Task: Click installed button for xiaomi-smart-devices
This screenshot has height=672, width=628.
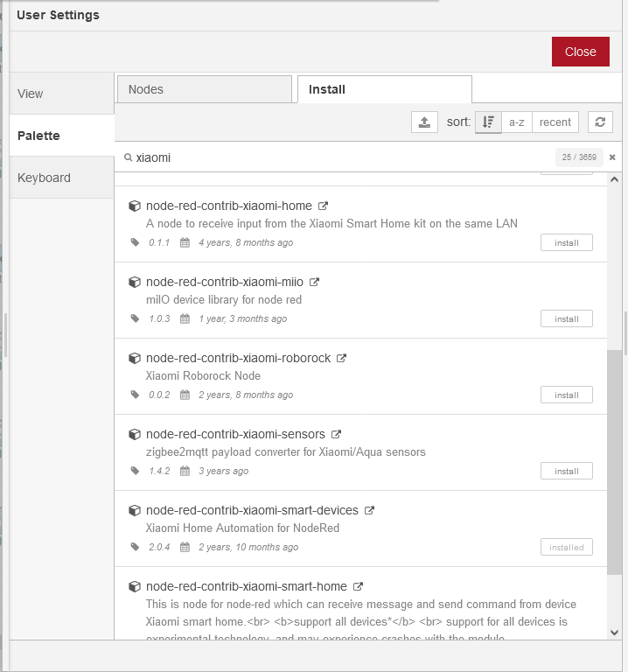Action: (566, 547)
